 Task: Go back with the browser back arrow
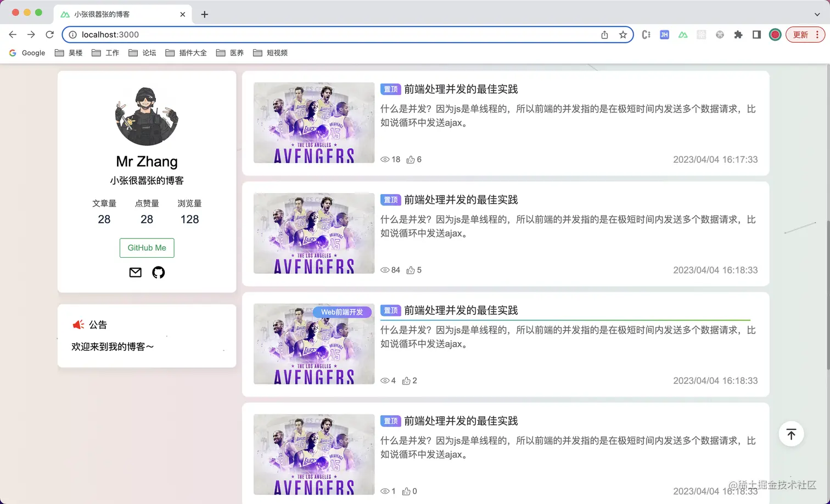point(13,35)
